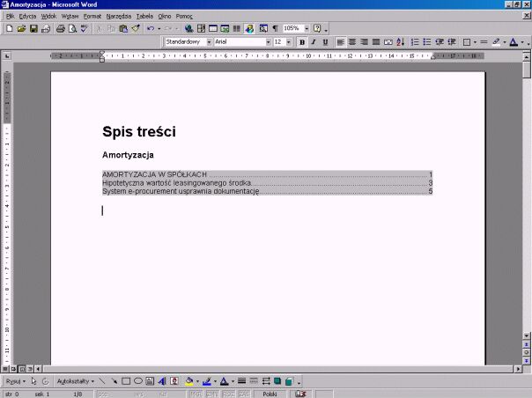Select the Oval drawing tool
This screenshot has height=398, width=532.
(x=137, y=381)
